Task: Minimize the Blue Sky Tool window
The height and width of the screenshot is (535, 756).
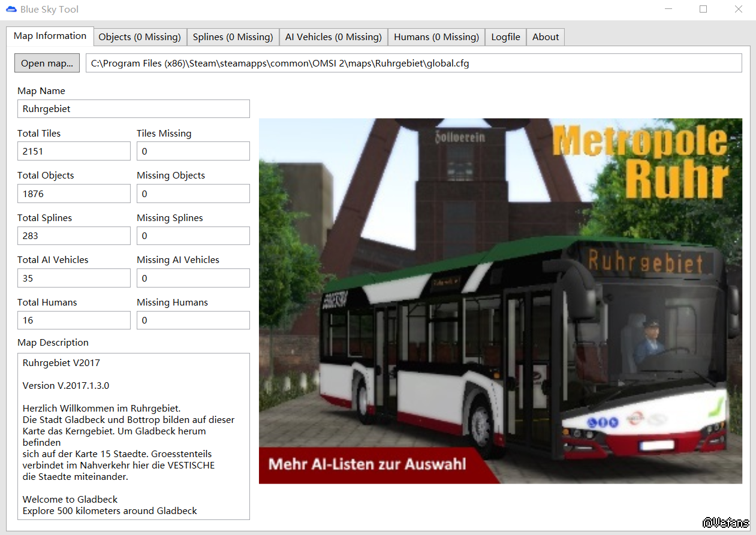Action: click(668, 9)
